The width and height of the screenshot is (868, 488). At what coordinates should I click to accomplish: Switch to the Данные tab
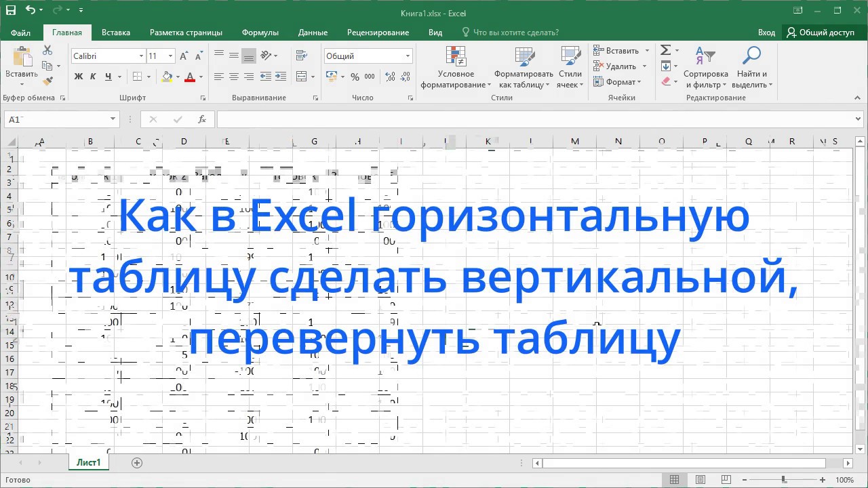pyautogui.click(x=313, y=32)
